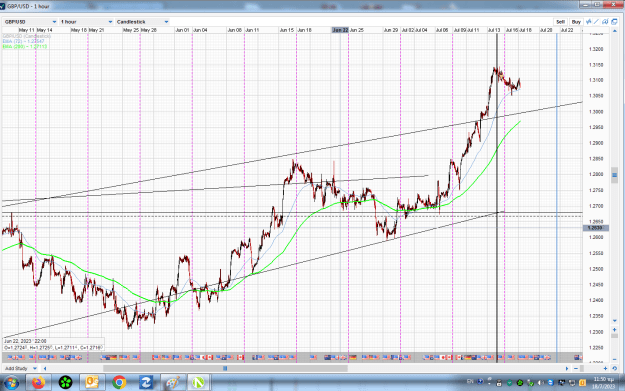Viewport: 625px width, 391px height.
Task: Open the green-on-black app in taskbar
Action: pos(66,383)
